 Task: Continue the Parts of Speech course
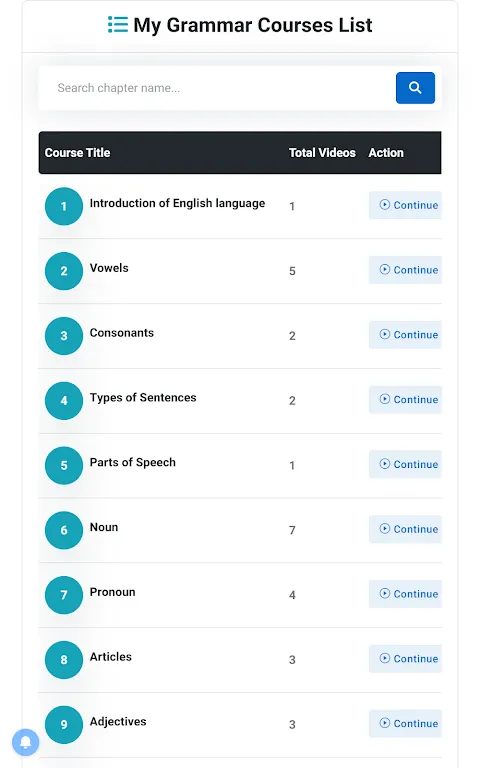click(x=405, y=464)
